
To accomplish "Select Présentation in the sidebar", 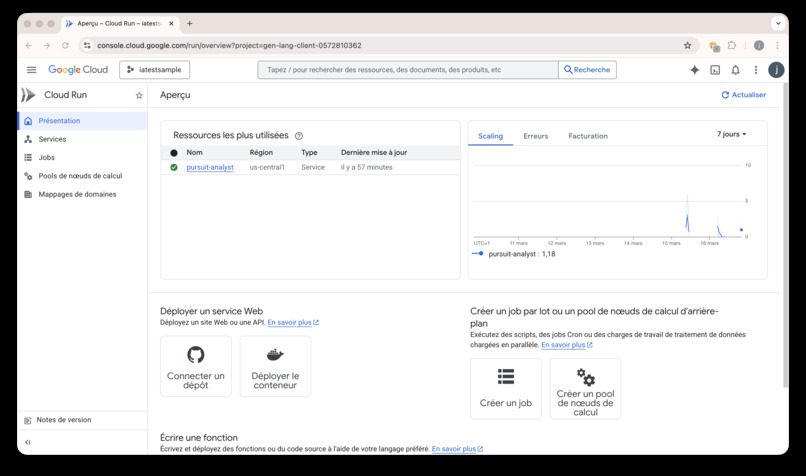I will (x=83, y=121).
